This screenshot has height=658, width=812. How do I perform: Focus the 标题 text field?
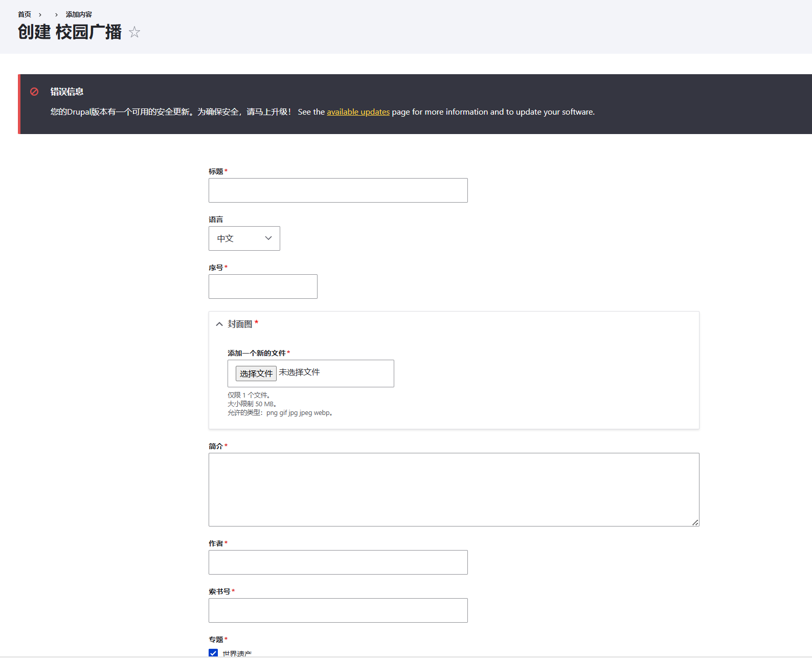pyautogui.click(x=338, y=190)
